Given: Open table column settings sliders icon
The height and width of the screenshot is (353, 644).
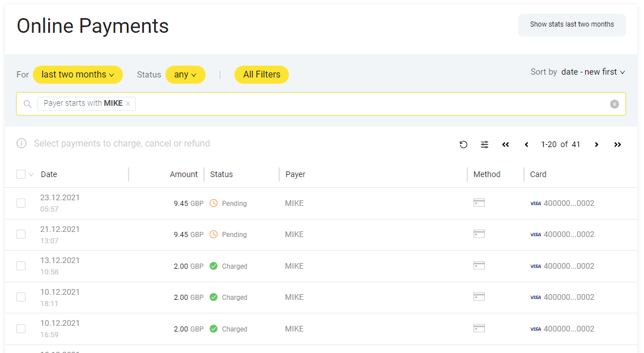Looking at the screenshot, I should click(x=485, y=144).
